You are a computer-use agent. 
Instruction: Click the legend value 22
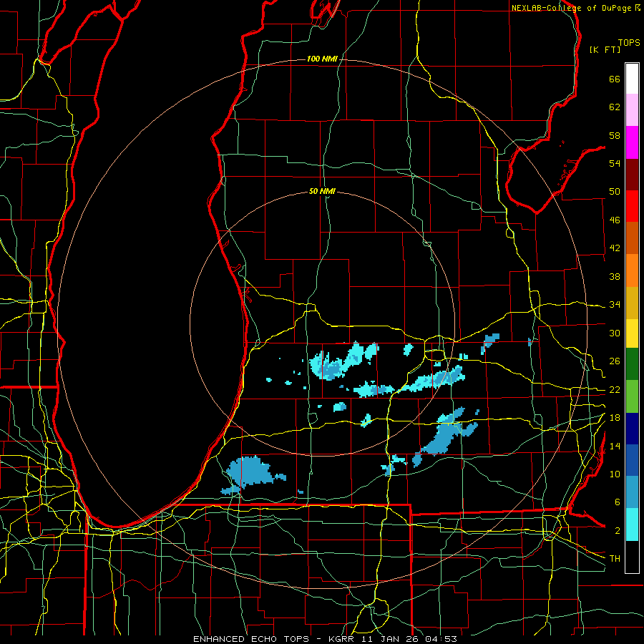pyautogui.click(x=615, y=389)
